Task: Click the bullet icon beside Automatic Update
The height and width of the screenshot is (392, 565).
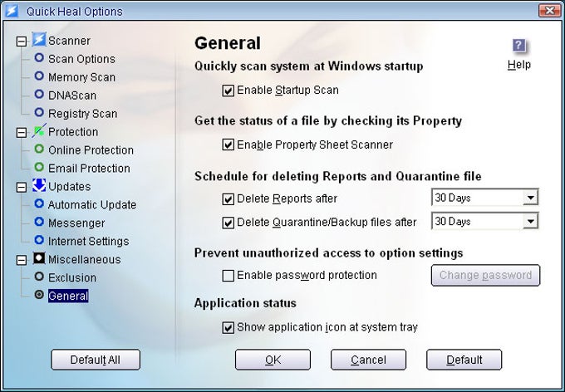Action: point(39,203)
